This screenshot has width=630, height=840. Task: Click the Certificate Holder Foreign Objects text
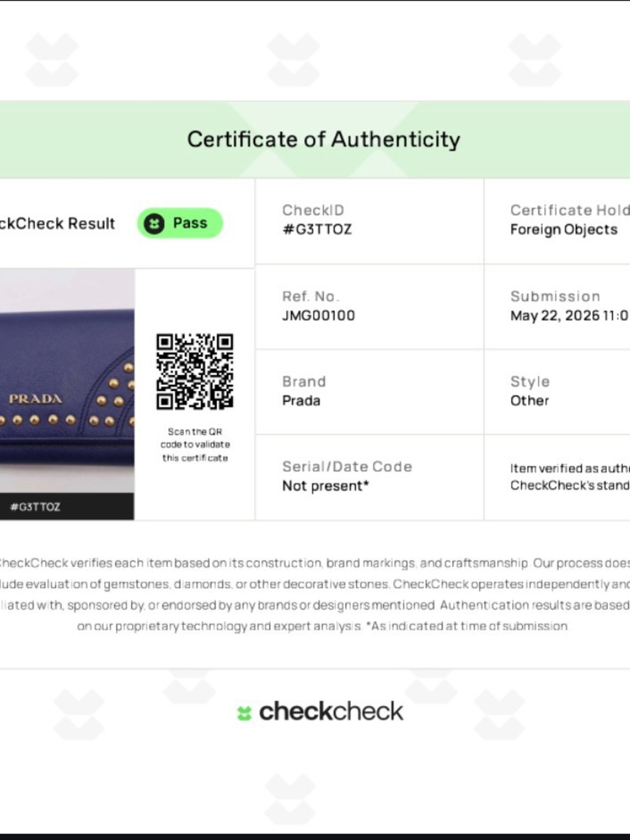click(x=564, y=230)
